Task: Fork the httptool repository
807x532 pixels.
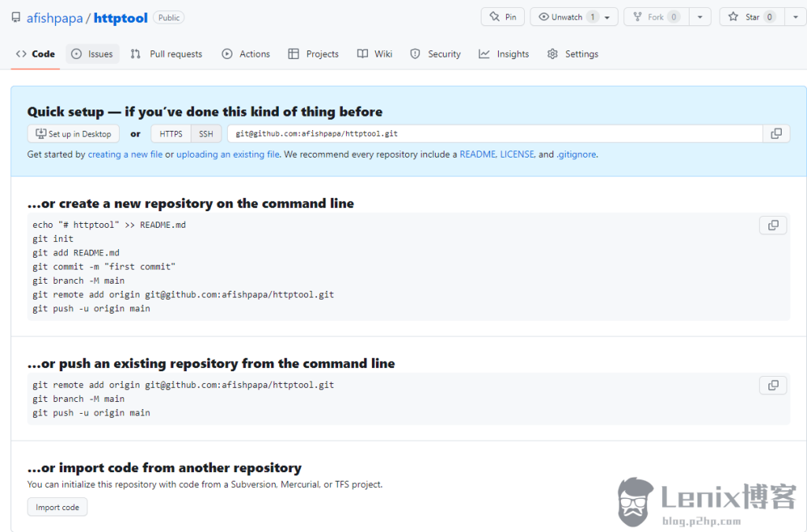Action: 656,17
